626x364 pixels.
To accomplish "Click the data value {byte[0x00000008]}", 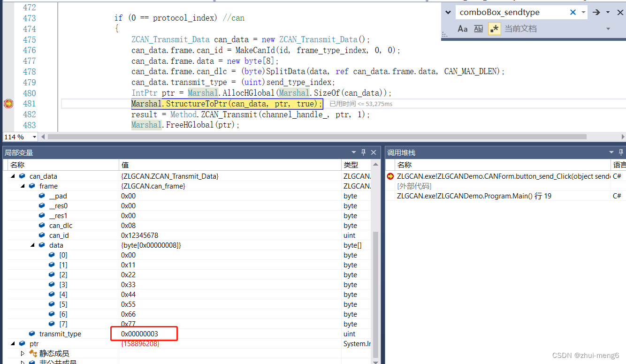I will click(151, 245).
